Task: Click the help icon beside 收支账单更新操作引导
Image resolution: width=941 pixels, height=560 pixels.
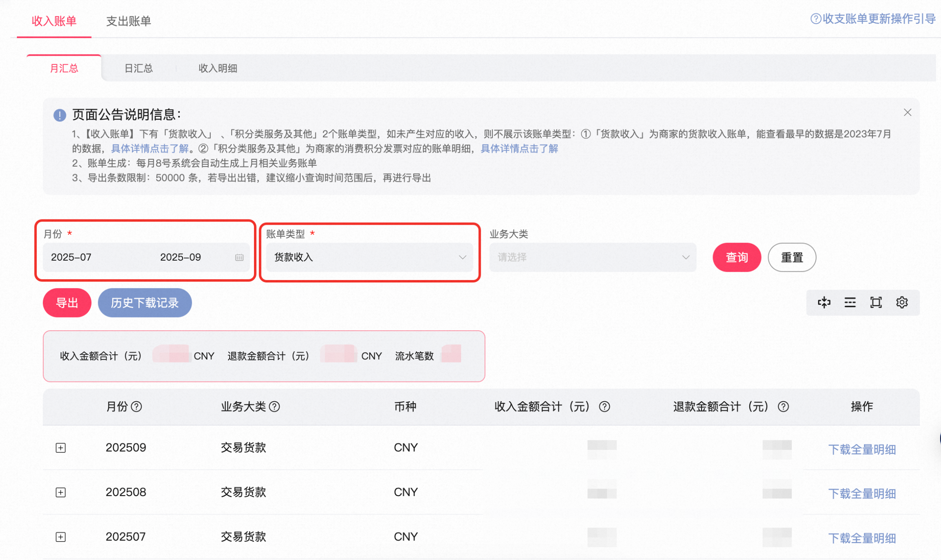Action: (815, 19)
